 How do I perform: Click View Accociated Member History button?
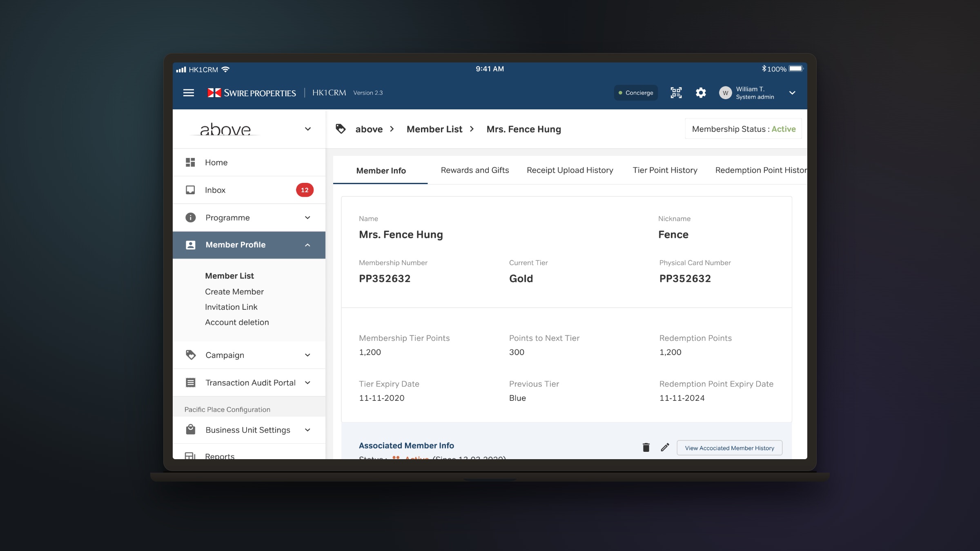click(x=729, y=448)
